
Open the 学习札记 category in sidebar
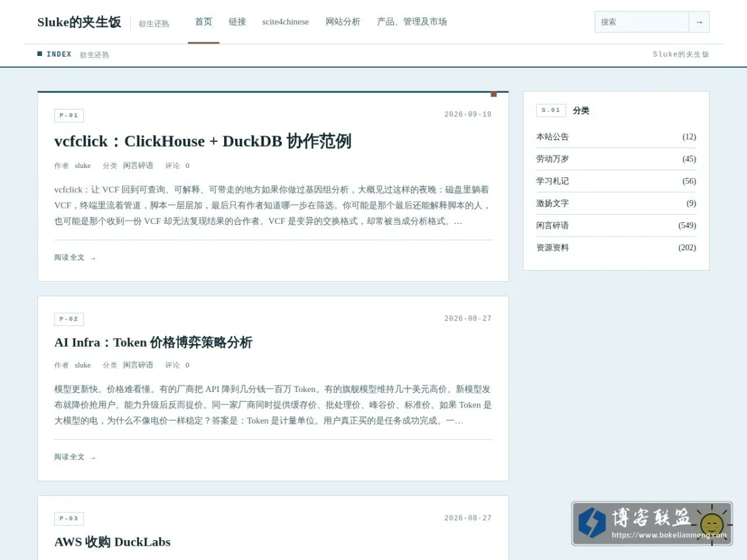(553, 181)
